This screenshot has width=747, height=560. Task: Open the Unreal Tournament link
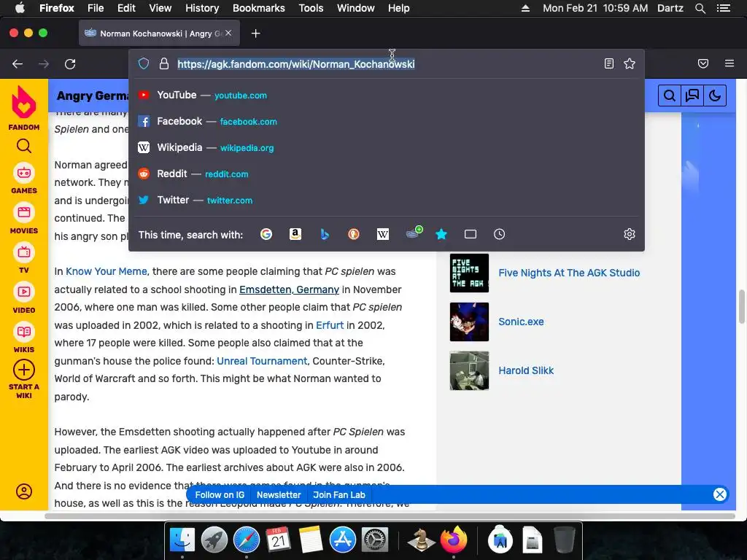tap(262, 361)
